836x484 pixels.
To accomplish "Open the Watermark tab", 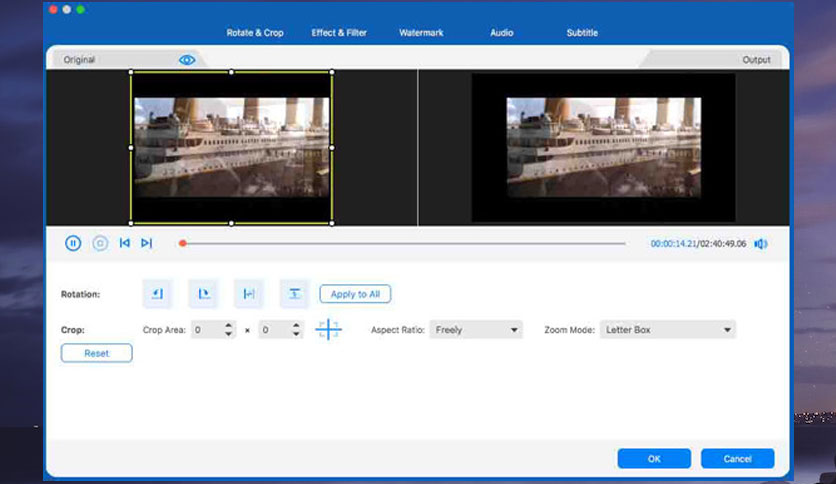I will tap(421, 33).
